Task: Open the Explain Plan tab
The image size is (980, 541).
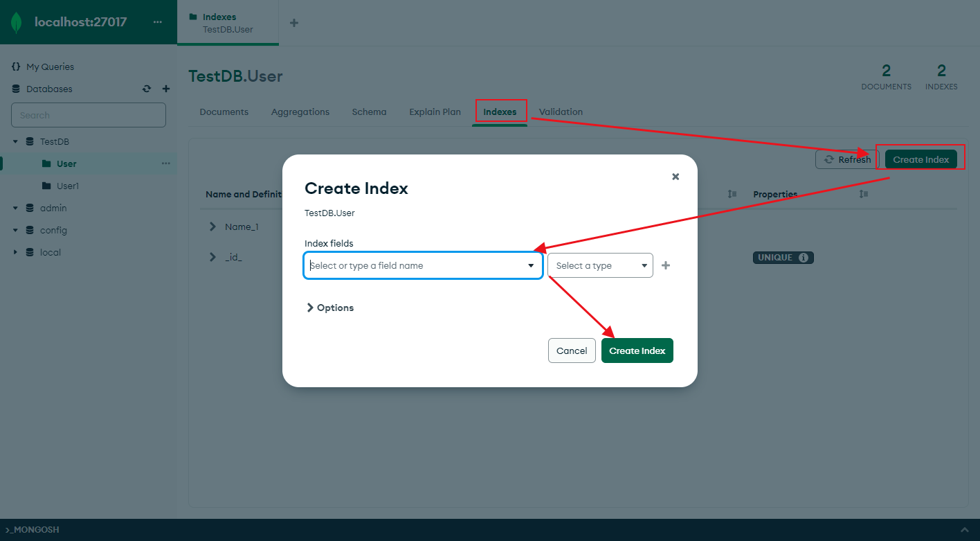Action: point(435,112)
